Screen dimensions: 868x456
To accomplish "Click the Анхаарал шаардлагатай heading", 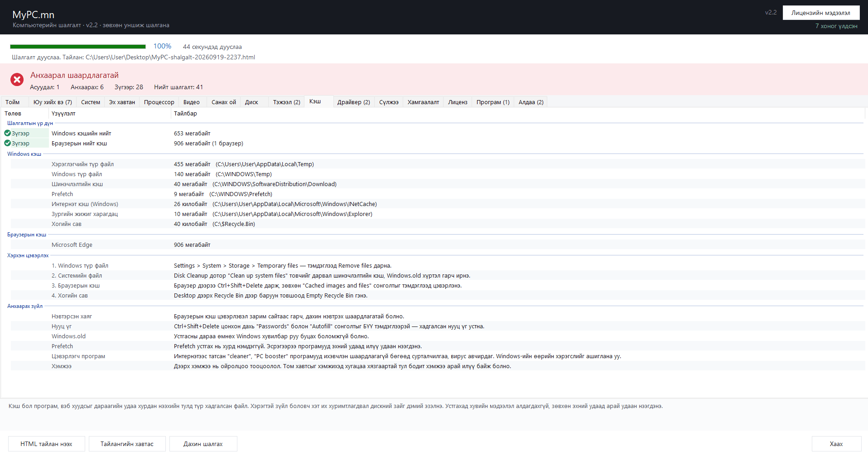I will 74,75.
